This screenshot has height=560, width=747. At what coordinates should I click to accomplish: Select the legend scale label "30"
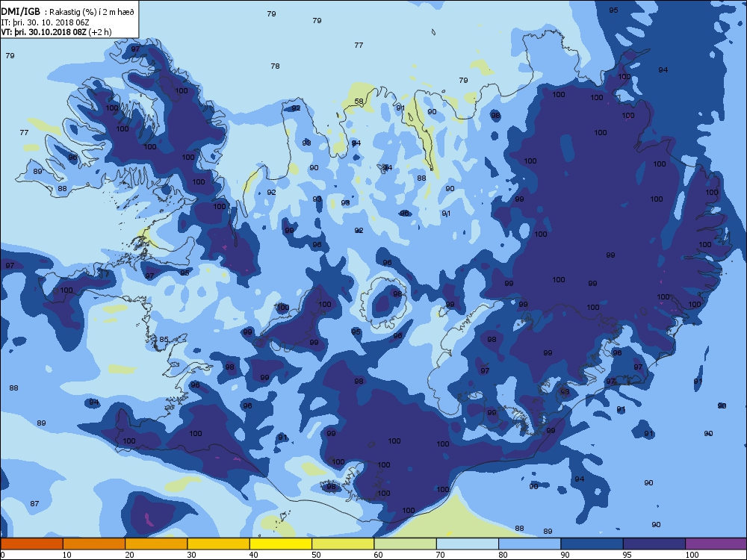[x=191, y=554]
